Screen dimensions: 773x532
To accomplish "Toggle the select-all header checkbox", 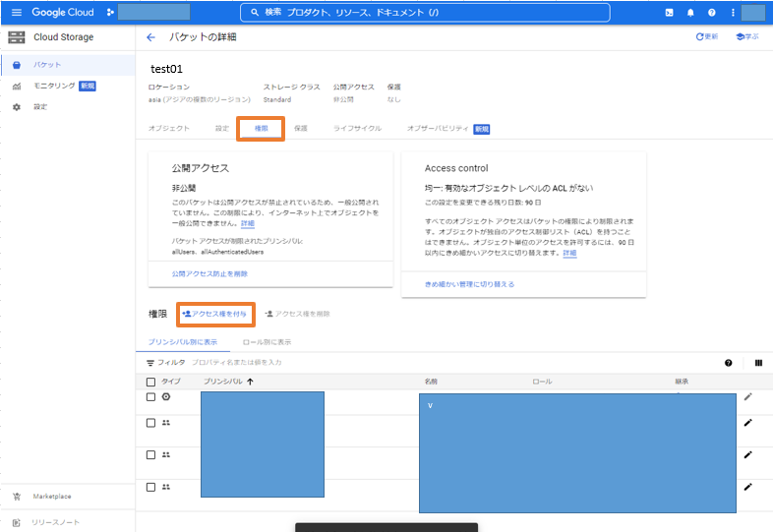I will pyautogui.click(x=150, y=382).
